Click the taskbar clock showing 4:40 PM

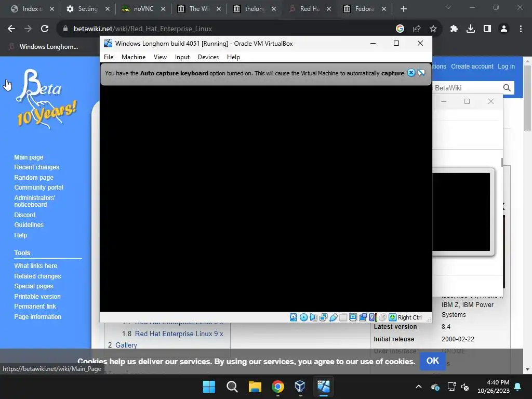click(x=494, y=387)
